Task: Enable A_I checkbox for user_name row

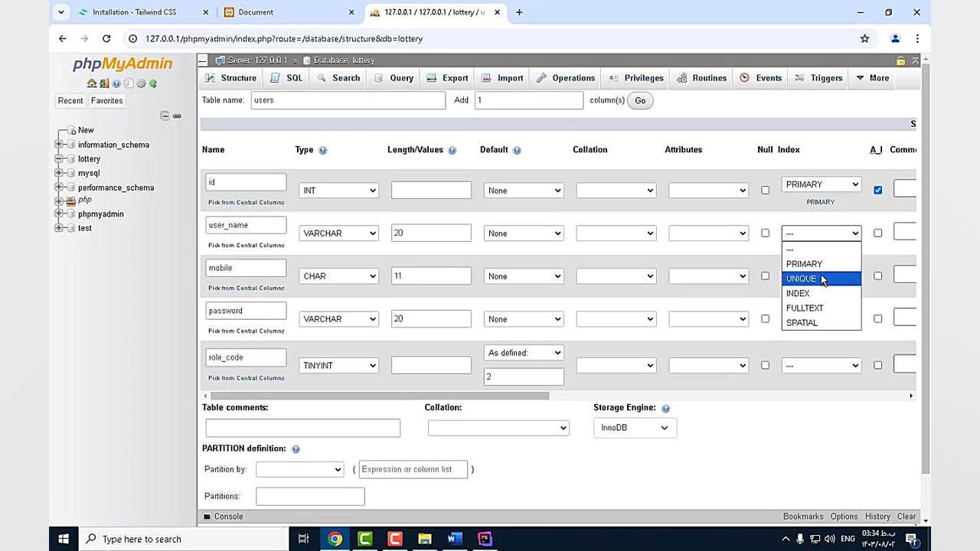Action: [x=878, y=233]
